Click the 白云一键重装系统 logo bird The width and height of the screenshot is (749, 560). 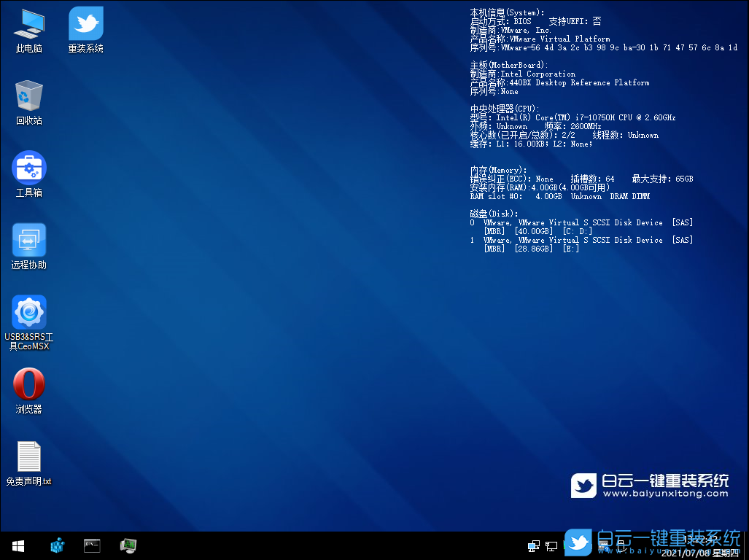point(583,485)
